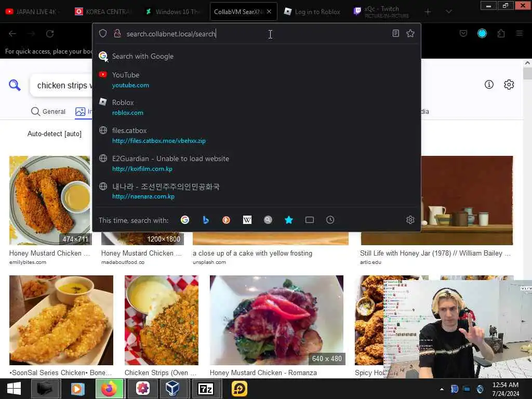Image resolution: width=532 pixels, height=399 pixels.
Task: Open Auto-detect [auto] language dropdown
Action: (x=55, y=134)
